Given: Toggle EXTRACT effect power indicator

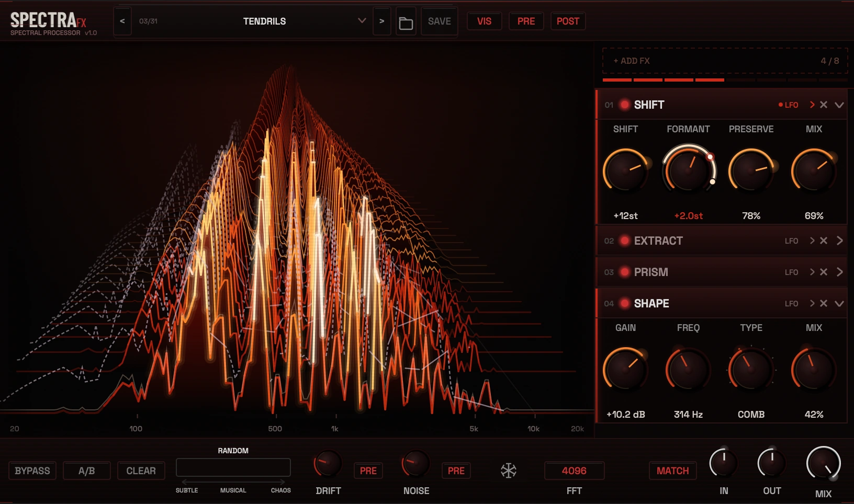Looking at the screenshot, I should [x=624, y=240].
